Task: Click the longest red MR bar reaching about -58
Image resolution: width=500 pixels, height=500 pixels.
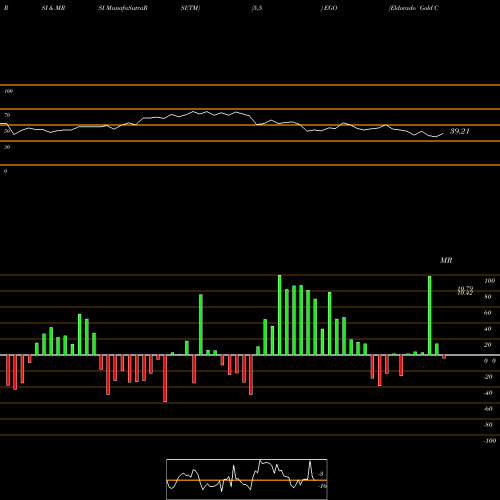Action: (x=165, y=378)
